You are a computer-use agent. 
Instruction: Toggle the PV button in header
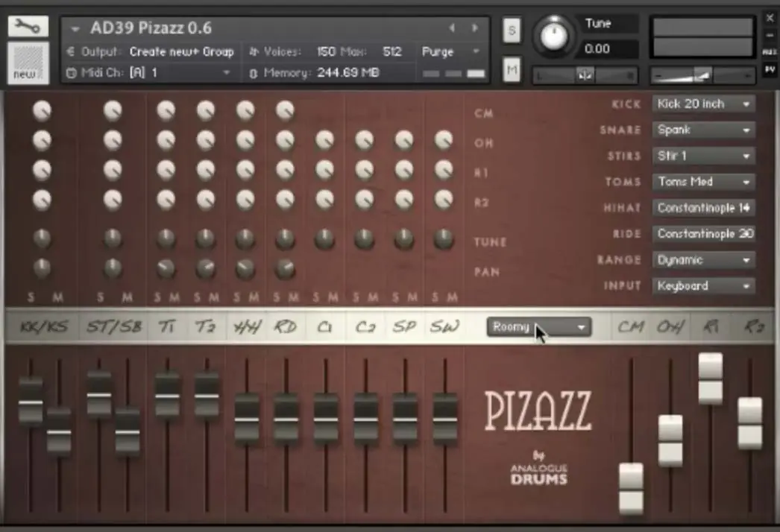point(770,69)
